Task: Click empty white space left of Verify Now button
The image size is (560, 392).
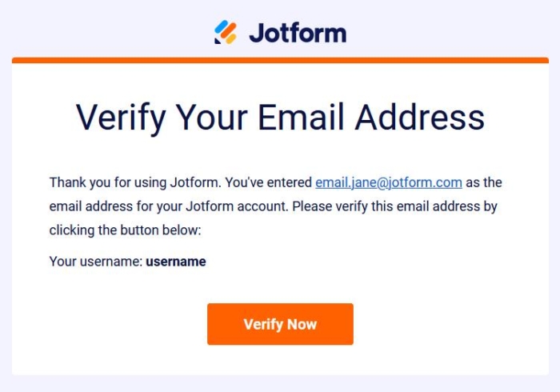Action: tap(120, 324)
